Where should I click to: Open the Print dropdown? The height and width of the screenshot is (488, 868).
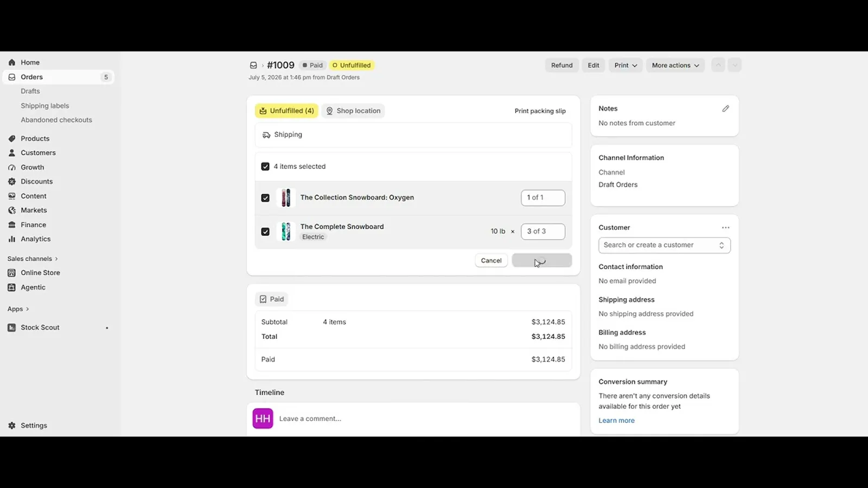pos(626,65)
